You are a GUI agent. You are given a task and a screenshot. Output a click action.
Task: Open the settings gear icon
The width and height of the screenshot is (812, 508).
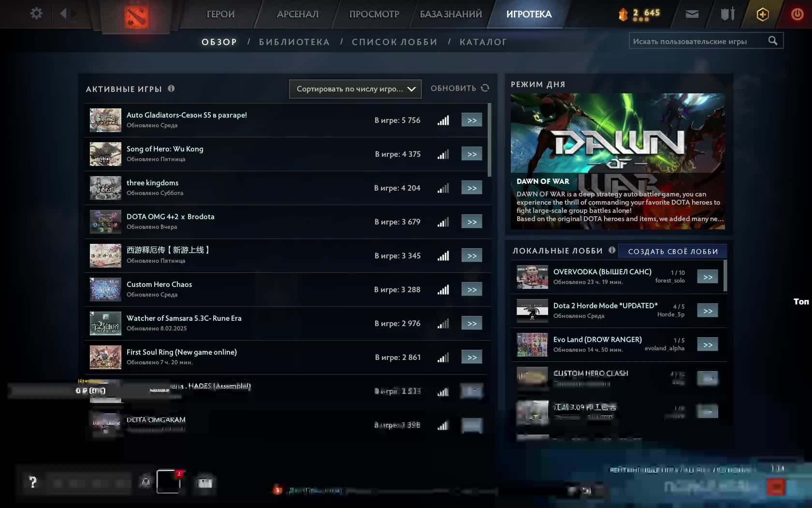tap(36, 14)
